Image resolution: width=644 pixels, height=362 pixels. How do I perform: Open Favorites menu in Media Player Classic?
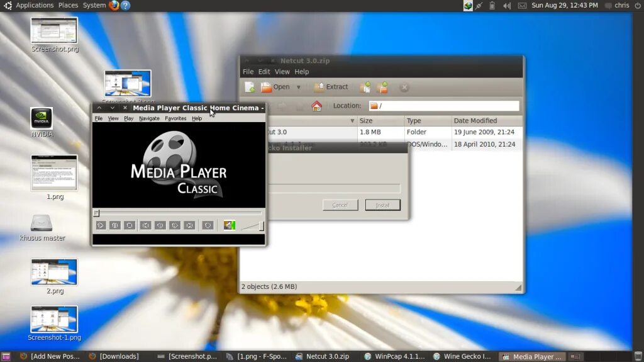tap(175, 118)
